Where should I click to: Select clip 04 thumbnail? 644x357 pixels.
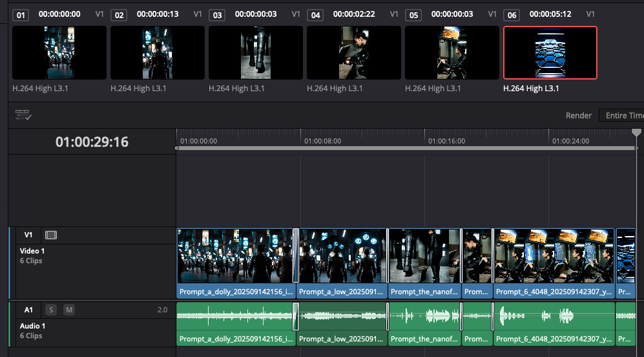point(353,52)
